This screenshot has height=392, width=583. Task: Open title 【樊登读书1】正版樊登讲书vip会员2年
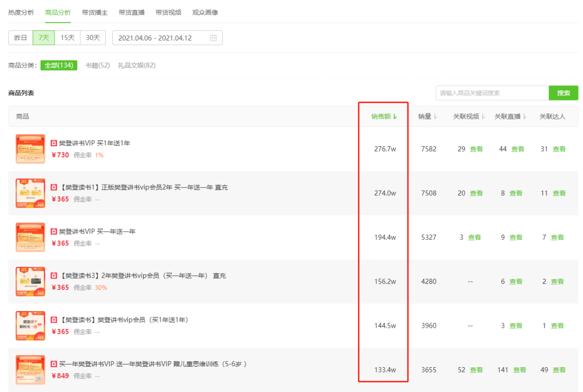pos(144,187)
